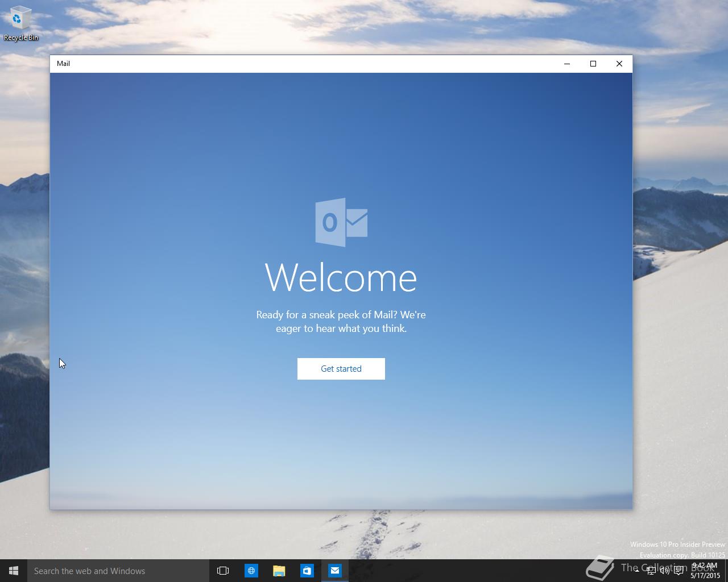Screen dimensions: 728x582
Task: Close the Mail window
Action: [619, 64]
